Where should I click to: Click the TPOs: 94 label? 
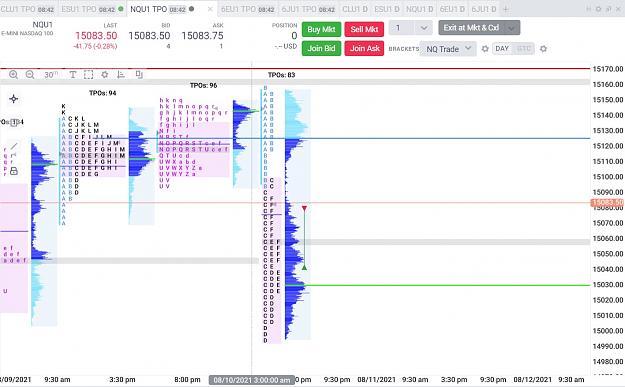click(102, 93)
